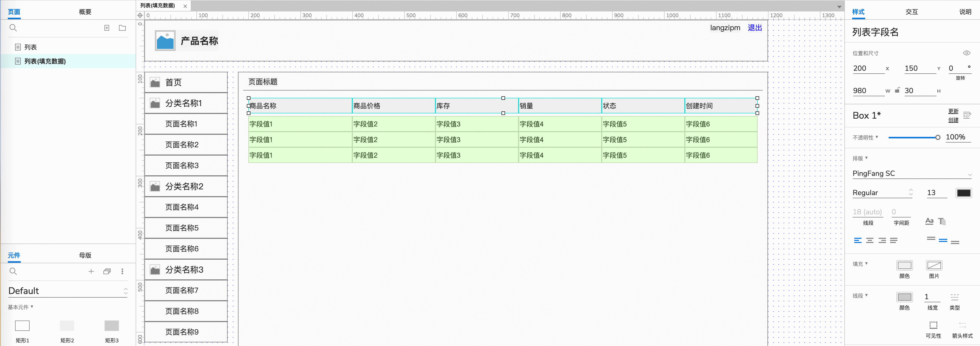Align text right
The image size is (980, 346).
click(x=882, y=240)
